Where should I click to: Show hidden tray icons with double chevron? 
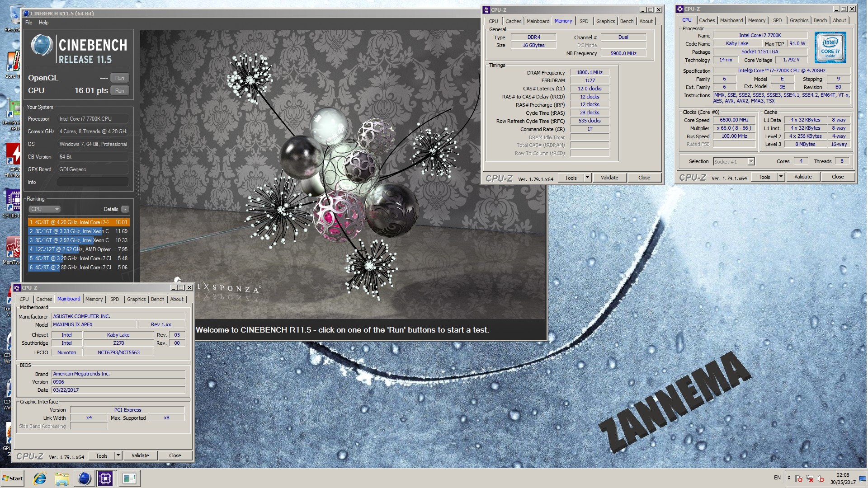(789, 478)
